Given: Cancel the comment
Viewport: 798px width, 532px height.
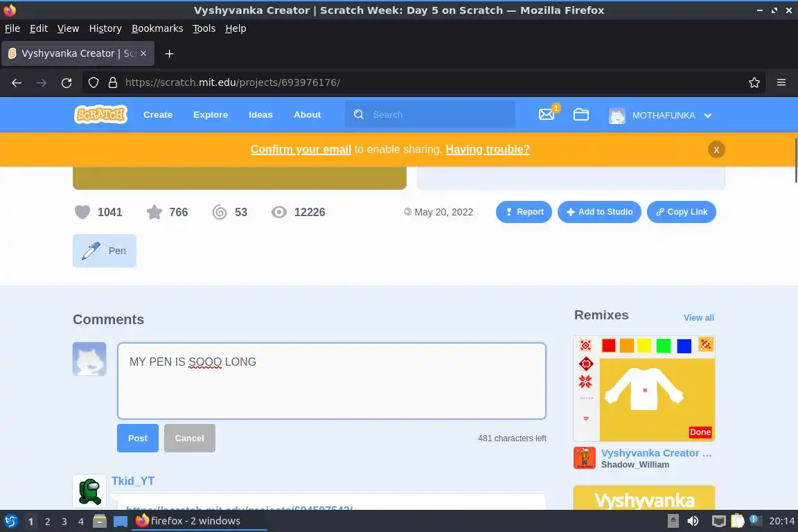Looking at the screenshot, I should pos(189,438).
